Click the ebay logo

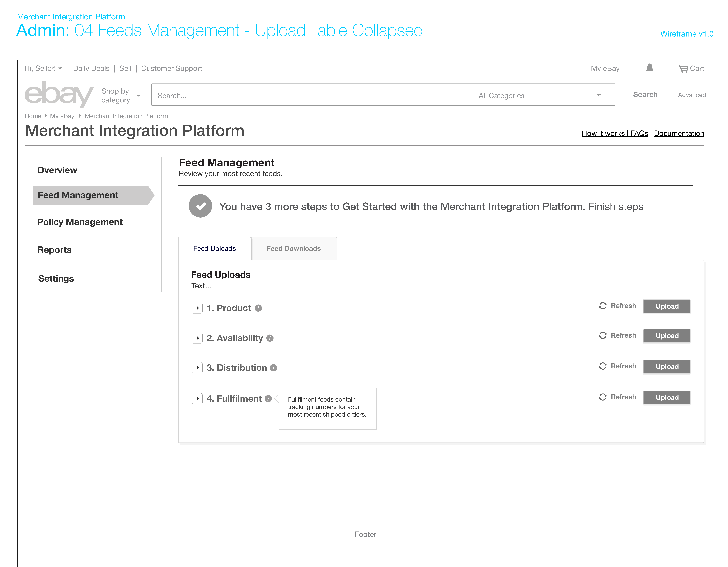[59, 94]
